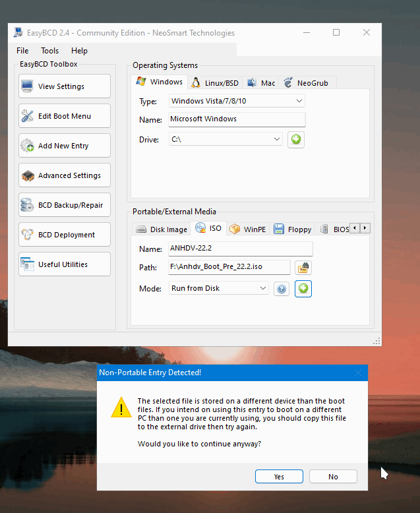
Task: Open View Settings in the toolbox
Action: click(x=65, y=86)
